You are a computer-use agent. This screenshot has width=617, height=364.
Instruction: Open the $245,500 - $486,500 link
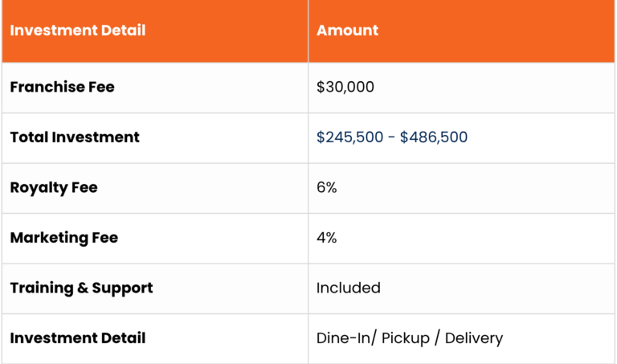click(392, 137)
